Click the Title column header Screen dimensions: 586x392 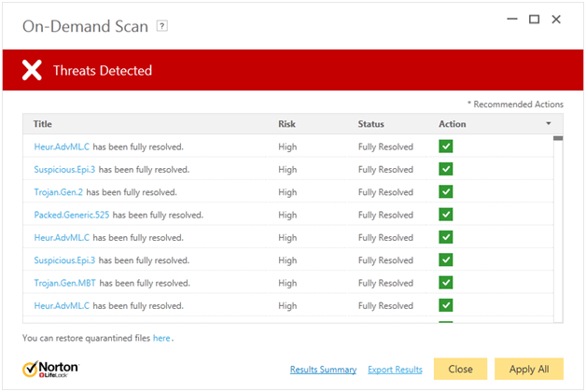tap(43, 124)
